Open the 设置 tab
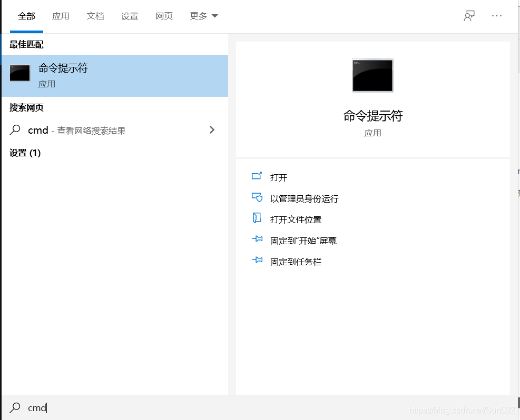Image resolution: width=520 pixels, height=420 pixels. click(x=130, y=16)
